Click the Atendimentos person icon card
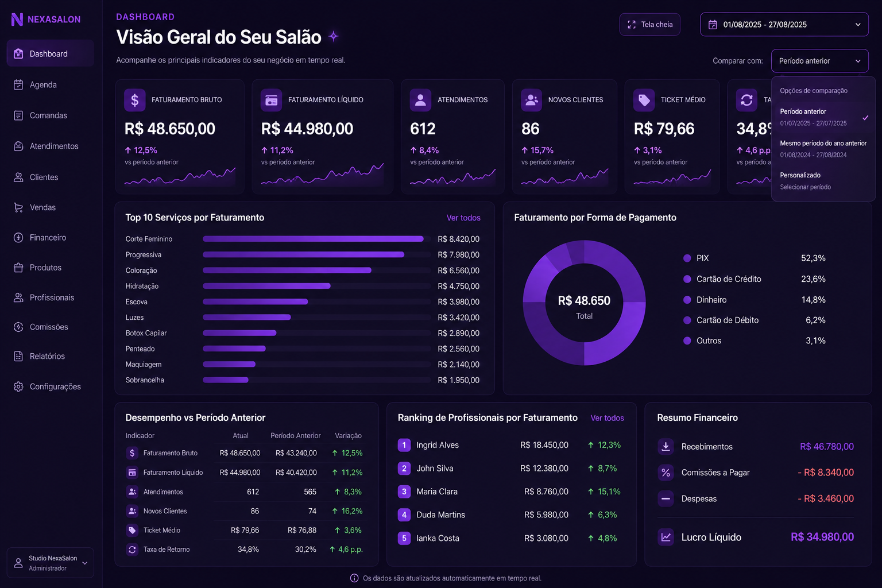The width and height of the screenshot is (882, 588). (421, 100)
